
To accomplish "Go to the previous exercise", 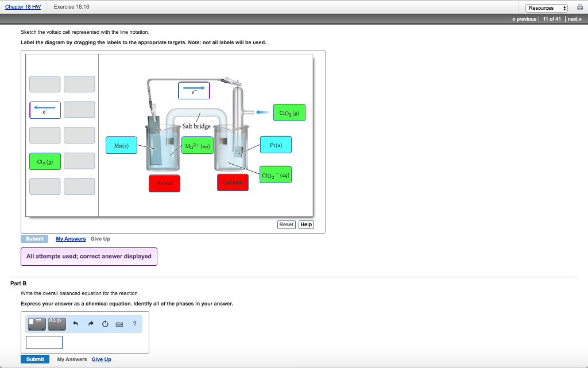I will tap(524, 19).
